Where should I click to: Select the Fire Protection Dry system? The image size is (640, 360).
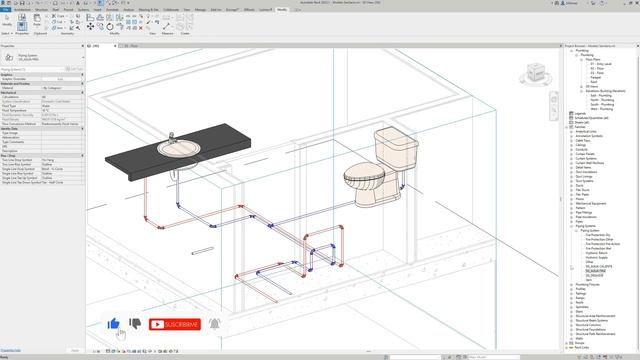coord(598,235)
